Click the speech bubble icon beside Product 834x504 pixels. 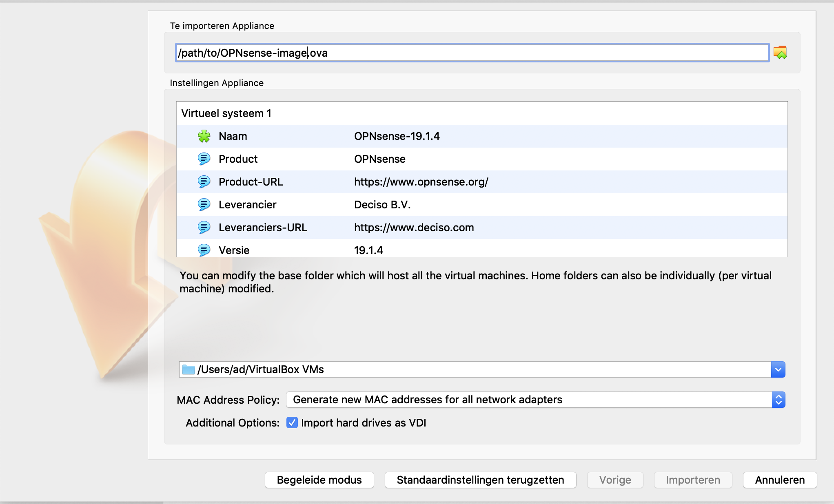tap(204, 159)
